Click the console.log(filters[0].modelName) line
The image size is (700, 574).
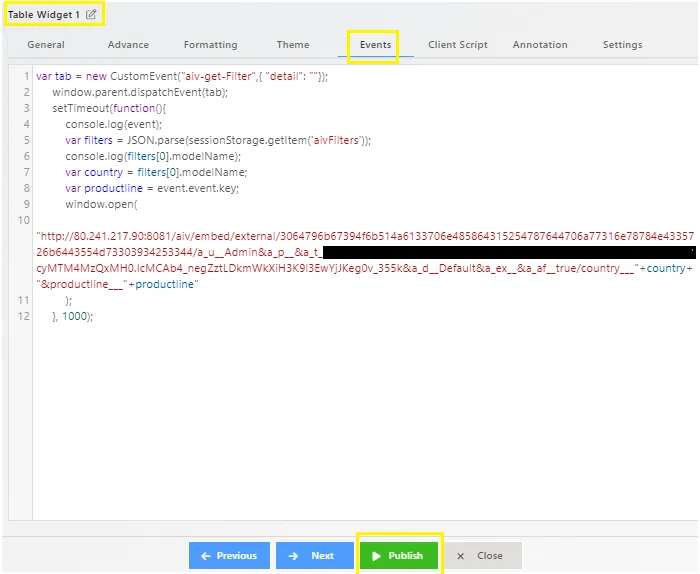[x=153, y=157]
